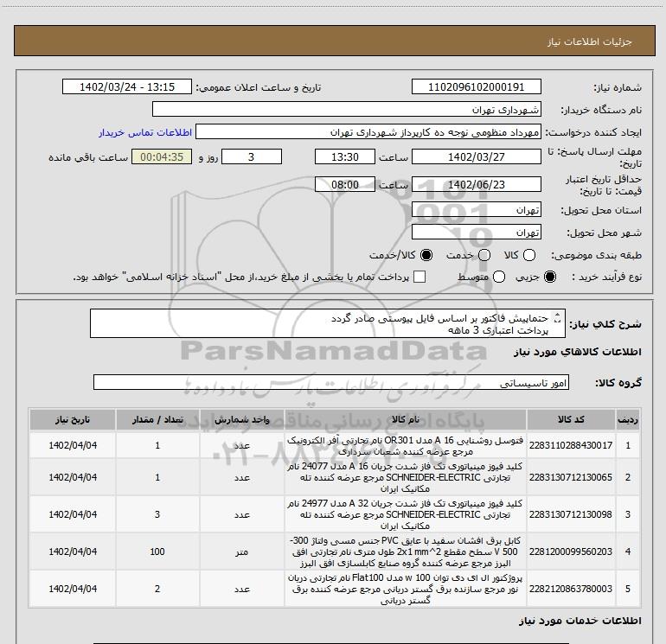Image resolution: width=666 pixels, height=644 pixels.
Task: Select product code 2283110288430017
Action: tap(571, 445)
